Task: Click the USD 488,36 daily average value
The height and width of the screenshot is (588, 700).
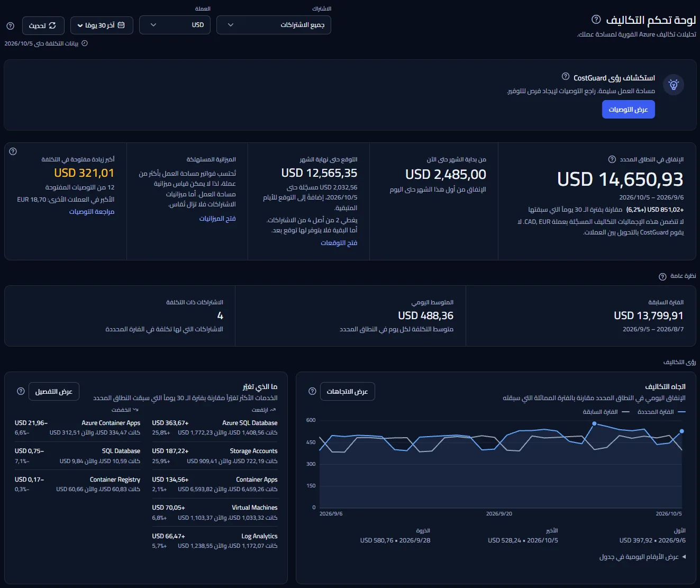Action: pos(425,315)
